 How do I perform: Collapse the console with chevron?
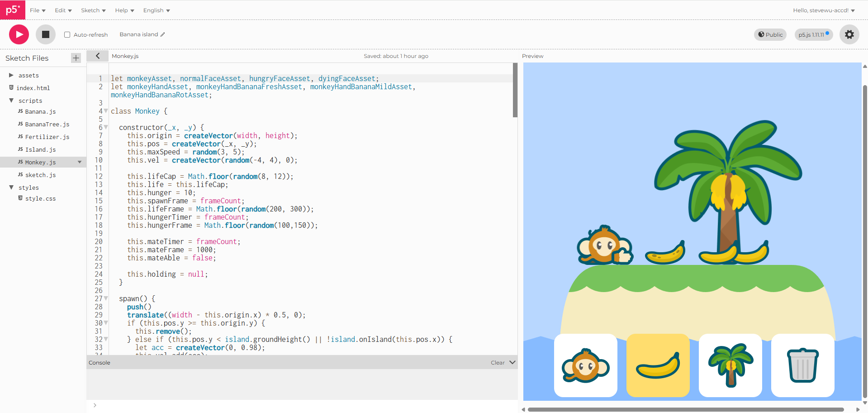tap(512, 362)
